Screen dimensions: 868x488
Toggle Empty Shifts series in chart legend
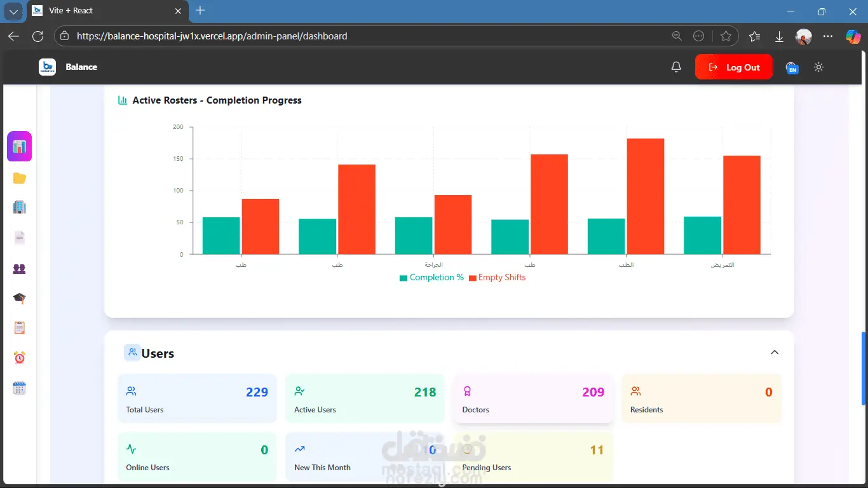click(497, 278)
